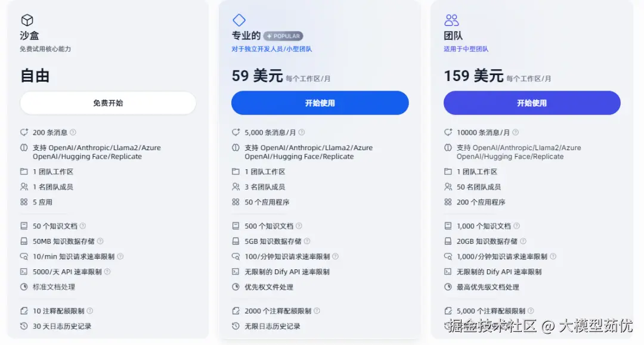Click the Sandbox plan cube icon
This screenshot has width=644, height=345.
tap(27, 20)
